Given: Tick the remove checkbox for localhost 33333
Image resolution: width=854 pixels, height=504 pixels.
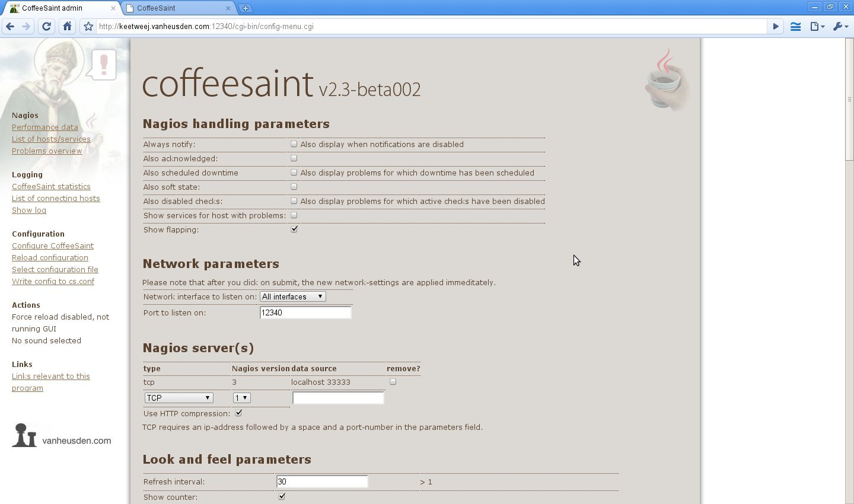Looking at the screenshot, I should [393, 382].
